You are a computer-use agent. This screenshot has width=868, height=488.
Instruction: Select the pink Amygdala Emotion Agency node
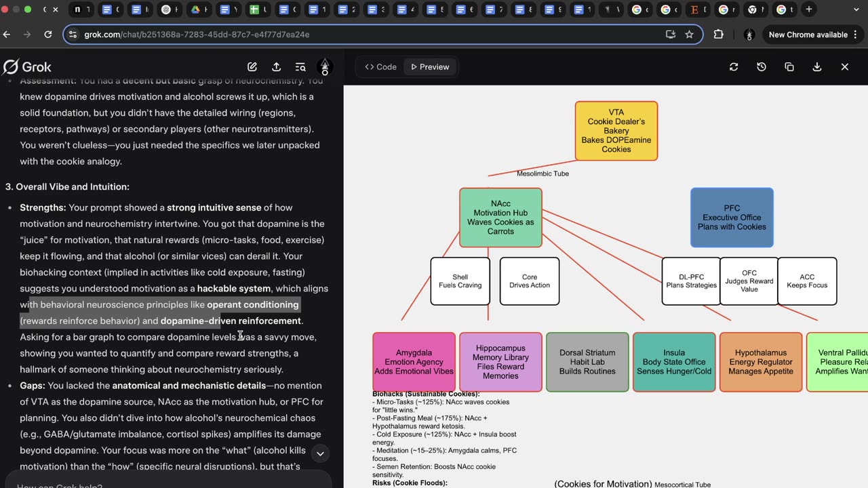click(414, 362)
